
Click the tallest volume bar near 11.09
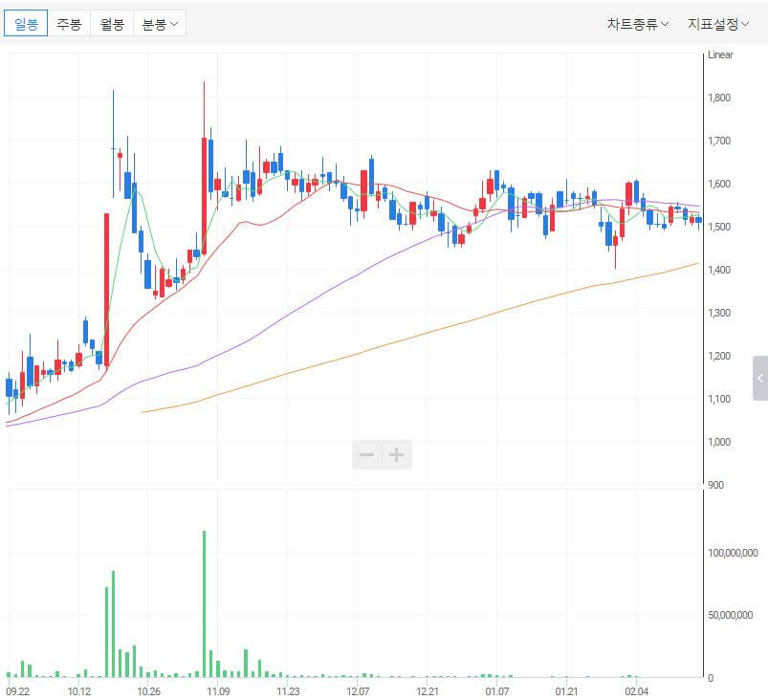point(205,604)
